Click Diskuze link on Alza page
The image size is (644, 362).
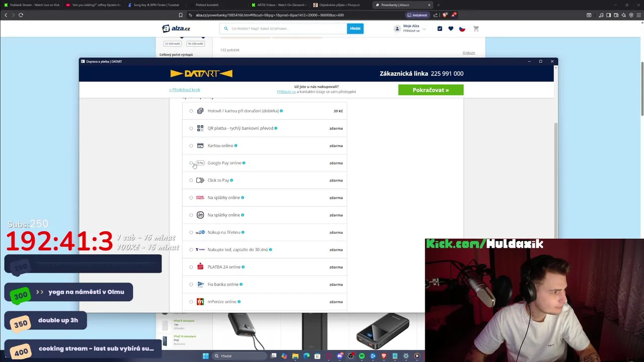469,53
